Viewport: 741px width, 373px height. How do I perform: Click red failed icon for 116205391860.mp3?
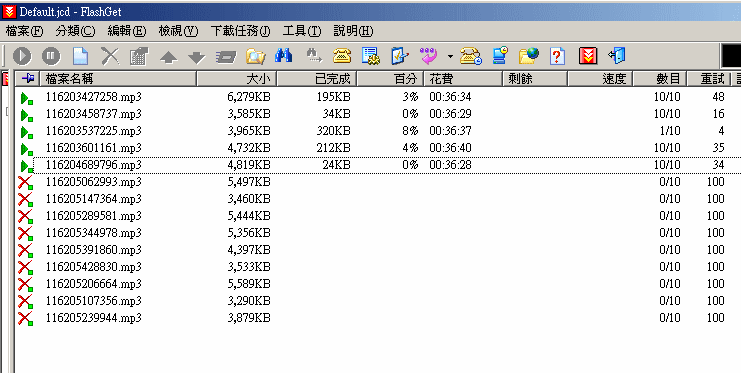tap(26, 250)
